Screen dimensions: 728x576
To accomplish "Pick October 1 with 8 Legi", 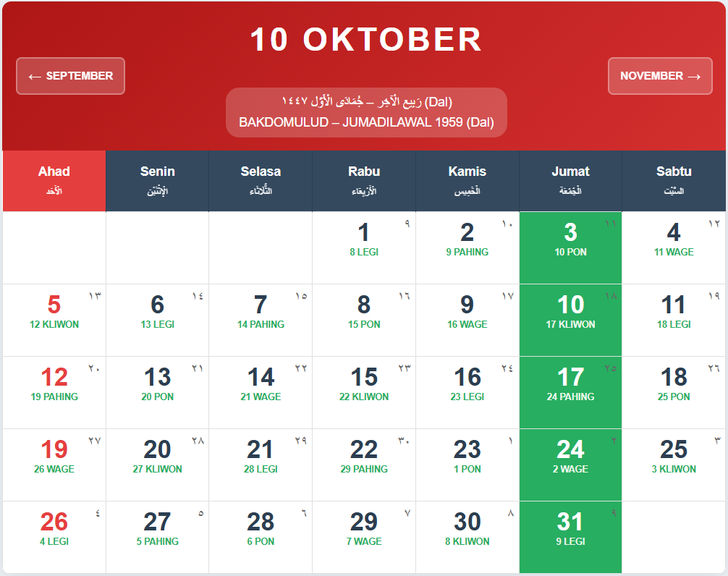I will coord(364,240).
